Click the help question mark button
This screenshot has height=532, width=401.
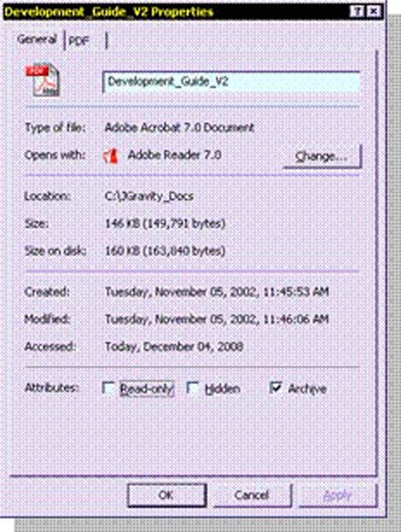click(x=356, y=12)
